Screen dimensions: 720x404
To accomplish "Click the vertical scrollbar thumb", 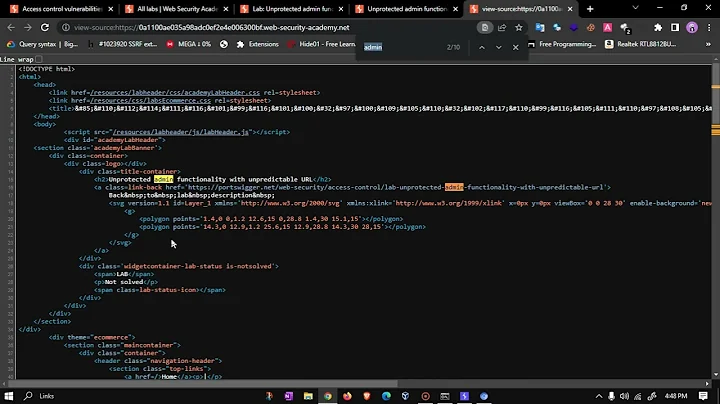I will coord(715,92).
